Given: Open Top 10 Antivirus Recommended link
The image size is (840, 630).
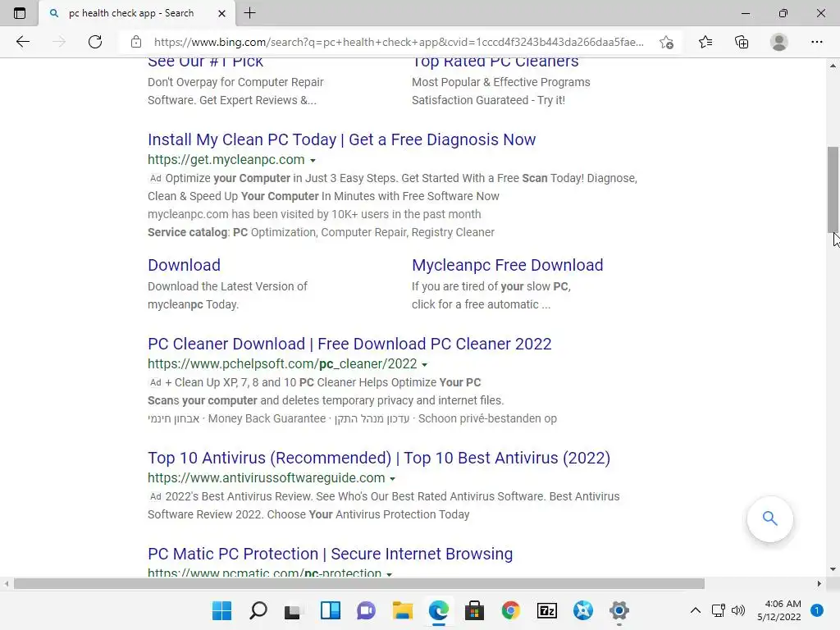Looking at the screenshot, I should point(379,458).
